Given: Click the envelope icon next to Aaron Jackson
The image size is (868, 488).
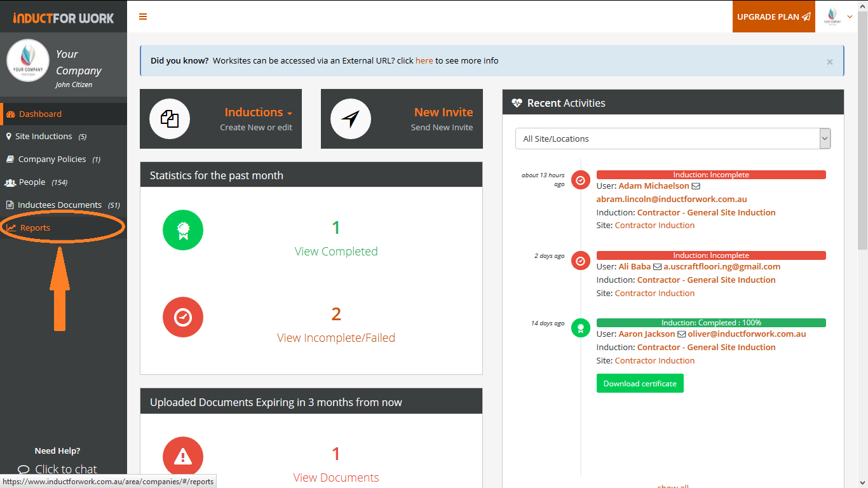Looking at the screenshot, I should (x=682, y=334).
